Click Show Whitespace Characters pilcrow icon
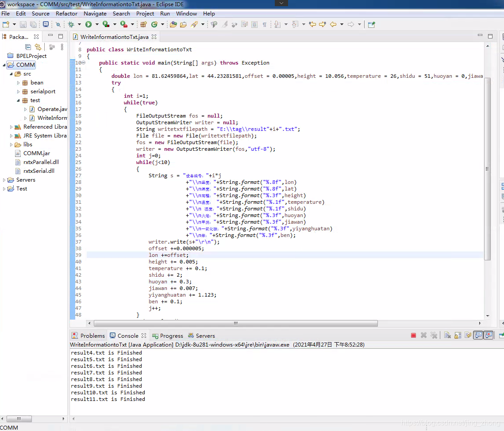This screenshot has height=431, width=504. click(264, 24)
